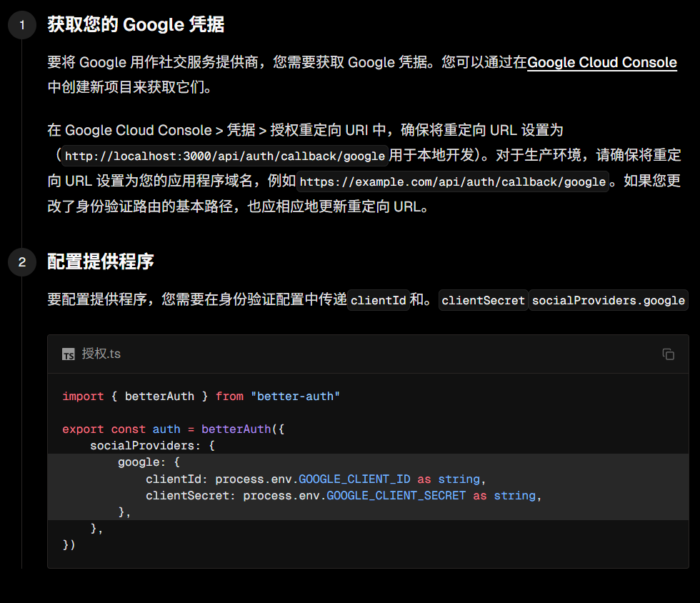Click the clientSecret inline code tag
Image resolution: width=700 pixels, height=603 pixels.
point(483,300)
